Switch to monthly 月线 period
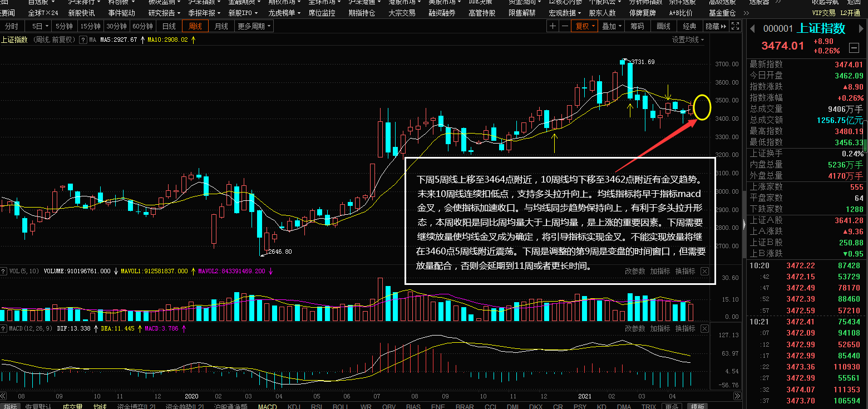This screenshot has width=868, height=409. 221,26
